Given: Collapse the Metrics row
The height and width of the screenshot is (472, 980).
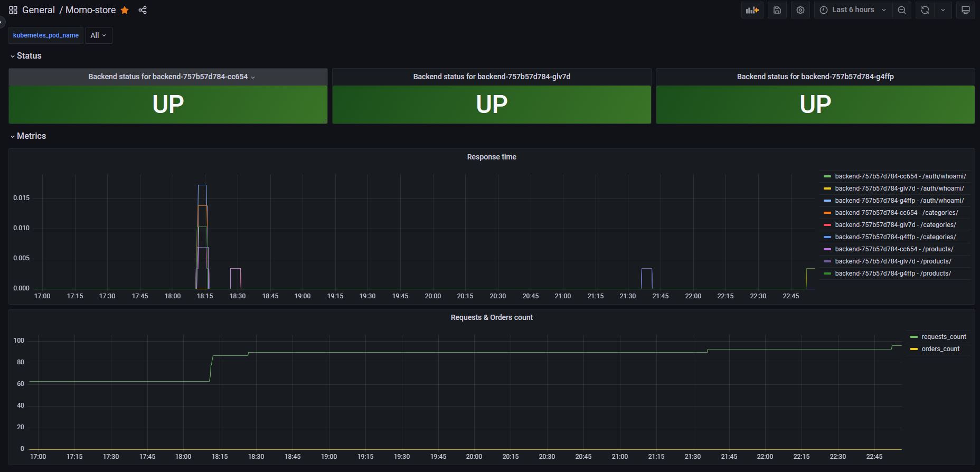Looking at the screenshot, I should pyautogui.click(x=29, y=136).
